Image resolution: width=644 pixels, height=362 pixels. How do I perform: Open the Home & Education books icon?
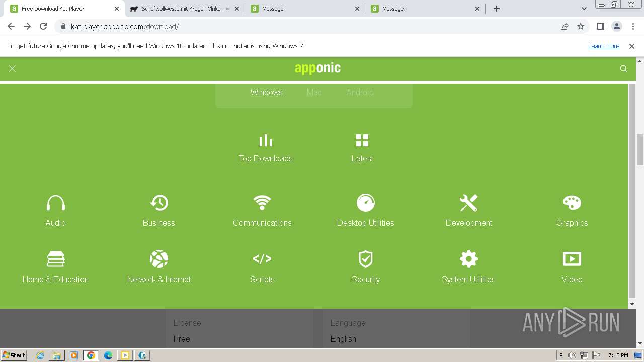click(55, 259)
